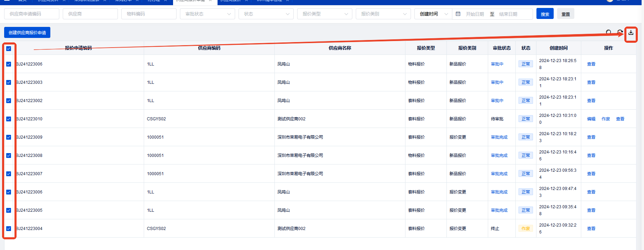The width and height of the screenshot is (644, 250).
Task: Click 作废 for BJ241223010
Action: pos(606,119)
